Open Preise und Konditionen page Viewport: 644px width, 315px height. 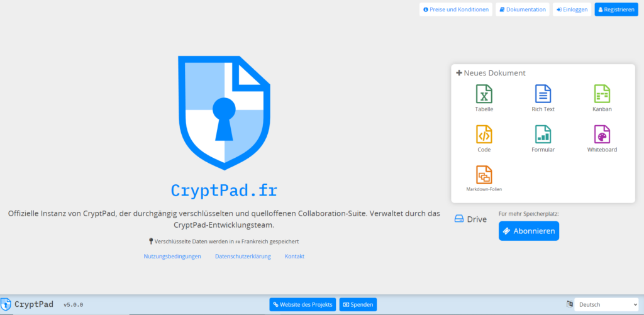(456, 9)
